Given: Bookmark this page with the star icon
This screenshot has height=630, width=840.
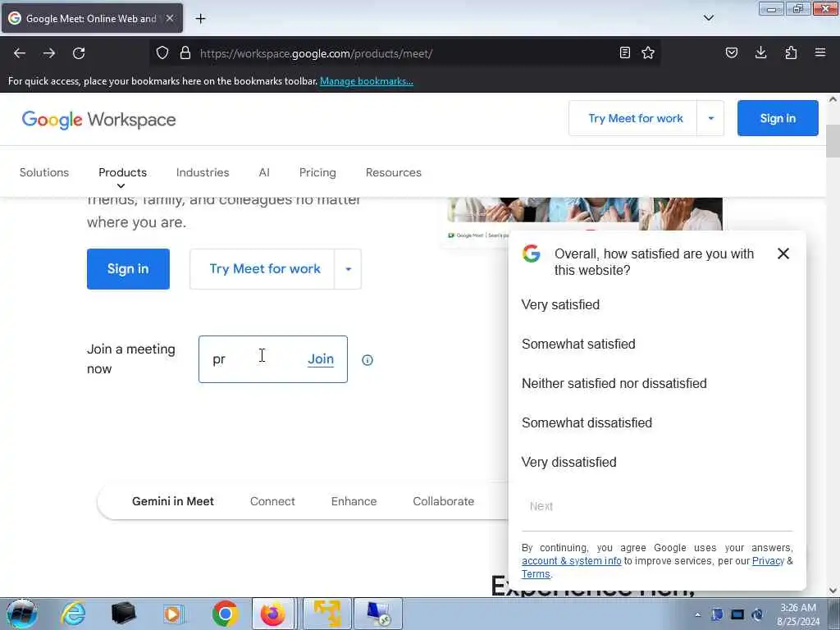Looking at the screenshot, I should (x=648, y=52).
